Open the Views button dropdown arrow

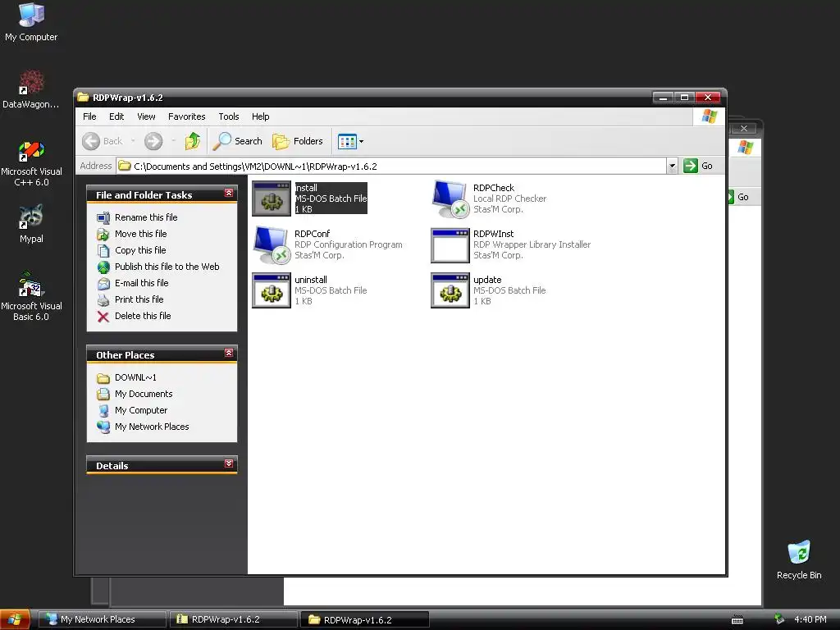click(x=361, y=141)
